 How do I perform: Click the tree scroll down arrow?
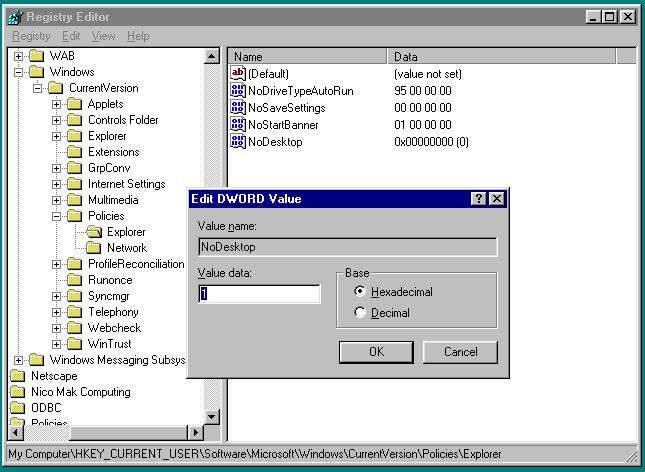coord(212,417)
